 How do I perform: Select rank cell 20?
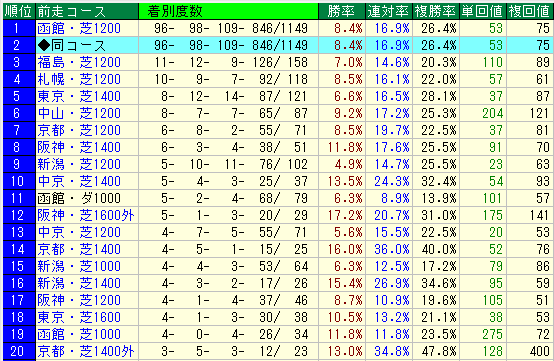(19, 351)
